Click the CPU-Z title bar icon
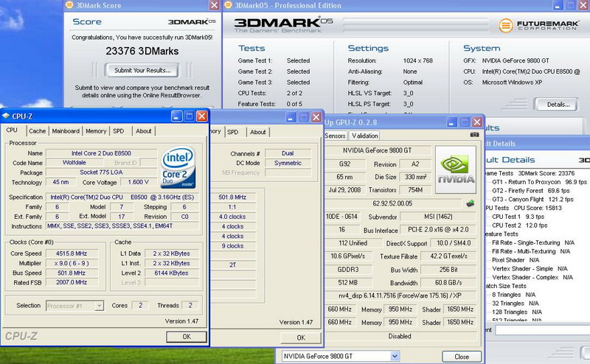The height and width of the screenshot is (364, 590). point(6,116)
